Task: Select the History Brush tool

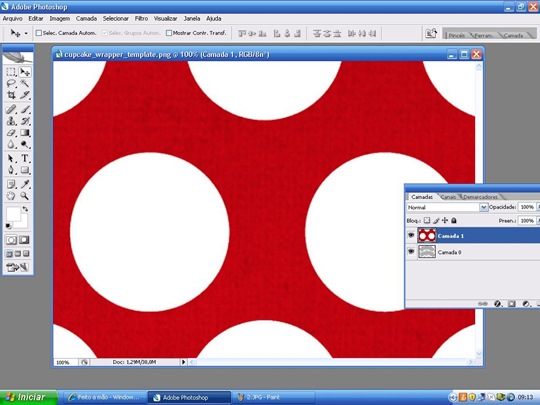Action: point(25,121)
